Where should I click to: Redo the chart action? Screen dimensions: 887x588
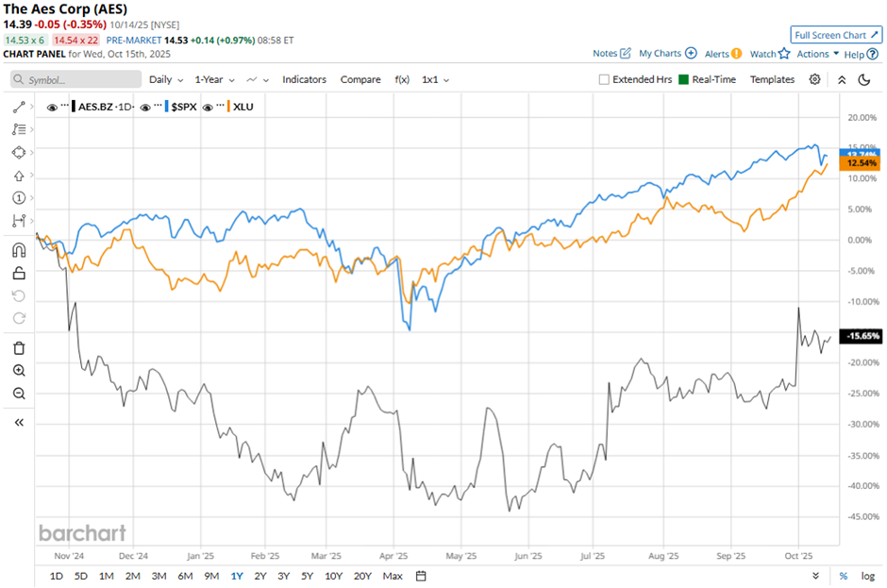coord(19,319)
